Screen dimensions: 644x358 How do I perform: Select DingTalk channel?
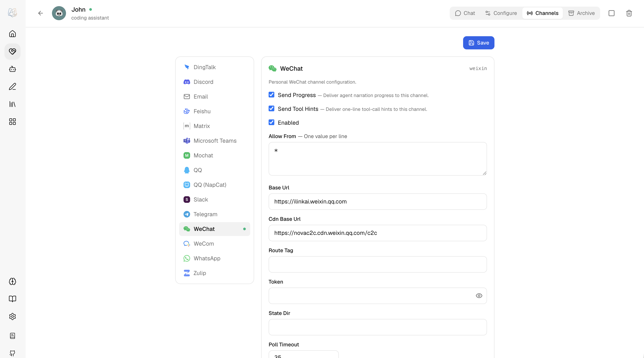tap(214, 67)
